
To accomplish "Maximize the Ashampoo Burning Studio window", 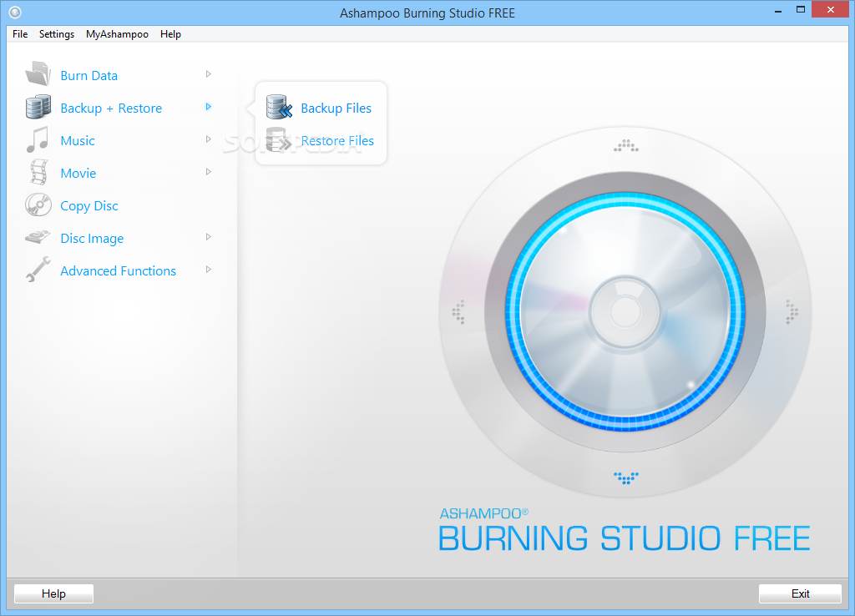I will coord(801,9).
